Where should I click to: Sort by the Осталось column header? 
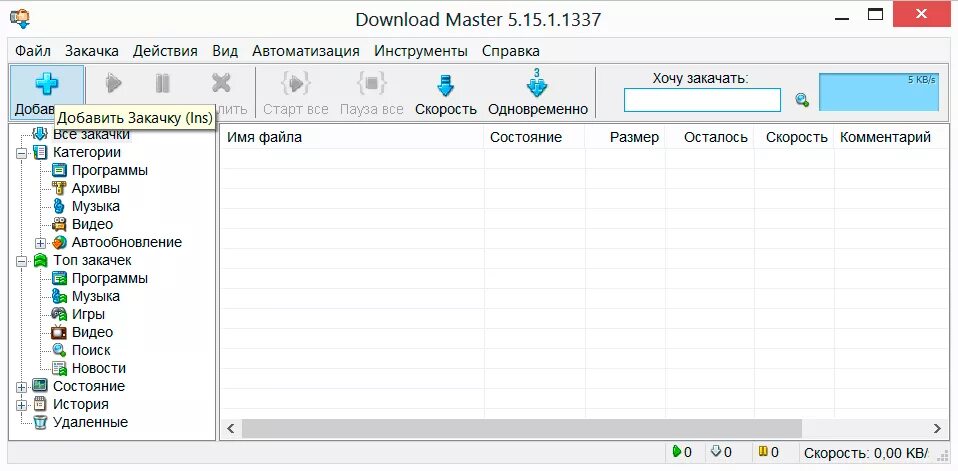(710, 137)
